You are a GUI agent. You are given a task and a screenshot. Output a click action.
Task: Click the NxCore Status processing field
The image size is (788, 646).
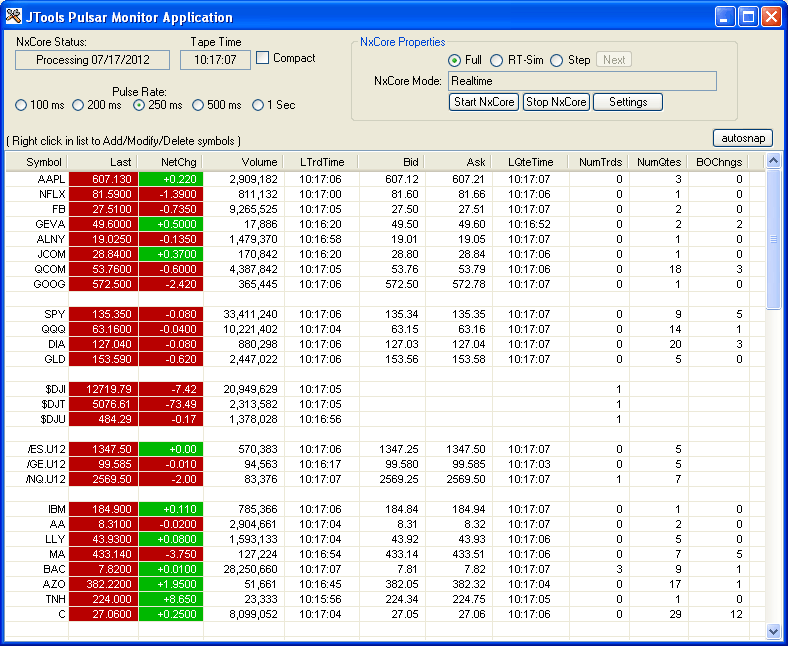pos(92,60)
